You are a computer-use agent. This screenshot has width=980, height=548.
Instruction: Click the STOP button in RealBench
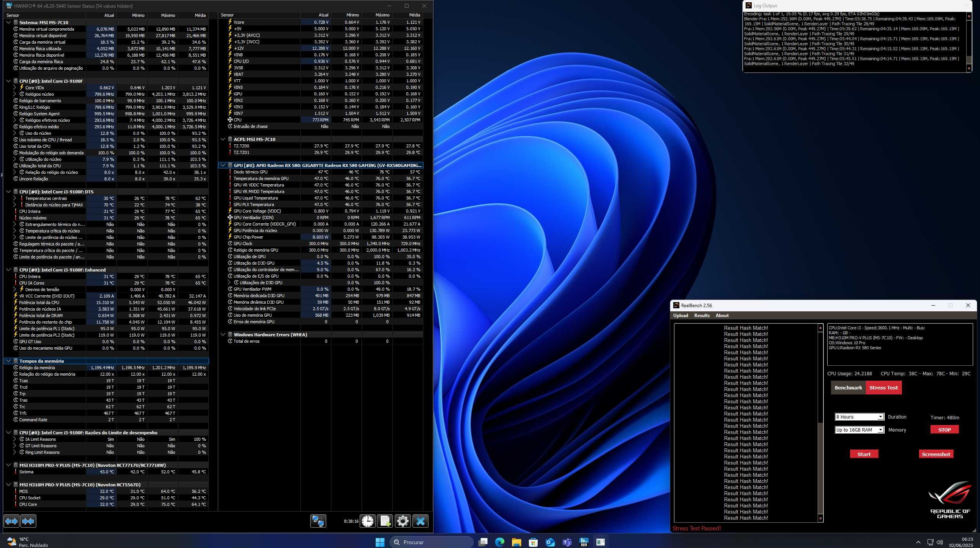(944, 430)
